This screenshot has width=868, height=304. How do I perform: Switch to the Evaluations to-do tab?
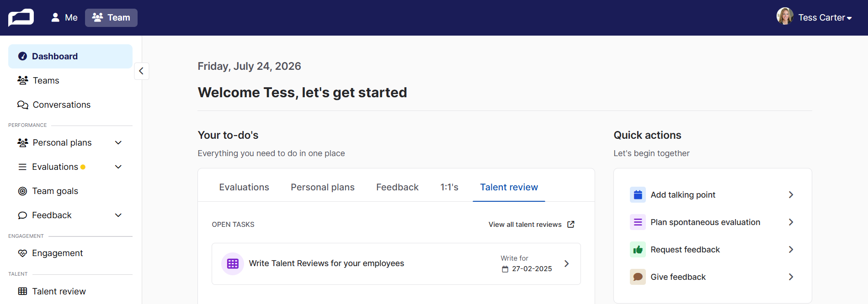pyautogui.click(x=244, y=187)
